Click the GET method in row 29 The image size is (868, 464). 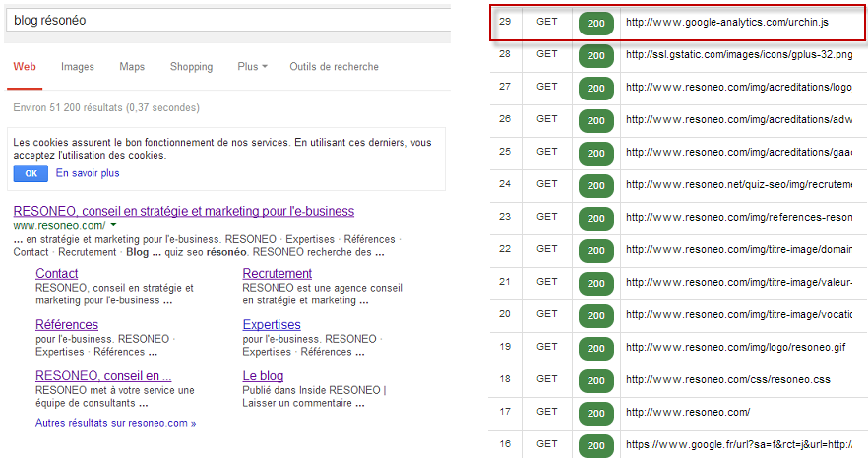(547, 22)
